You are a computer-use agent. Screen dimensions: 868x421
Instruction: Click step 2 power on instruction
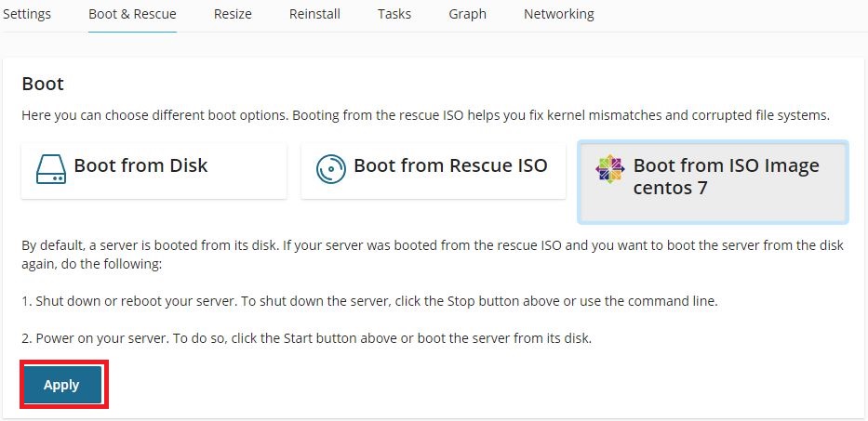click(x=306, y=338)
